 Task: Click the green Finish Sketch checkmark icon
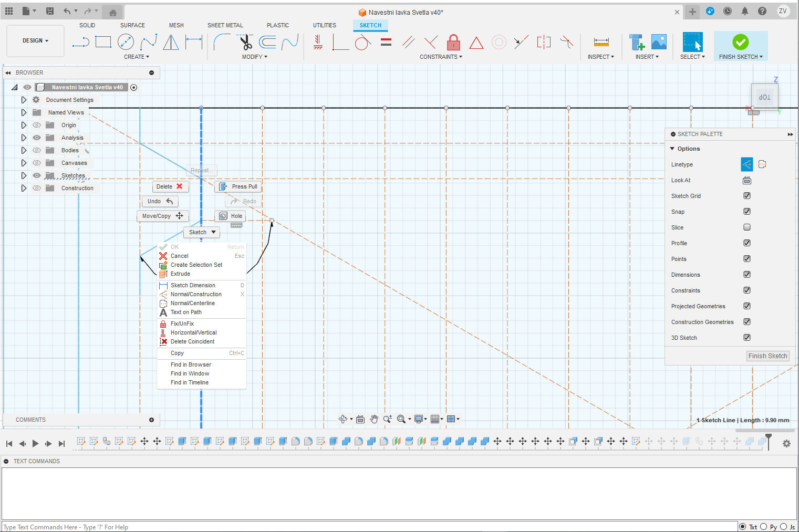[x=740, y=42]
